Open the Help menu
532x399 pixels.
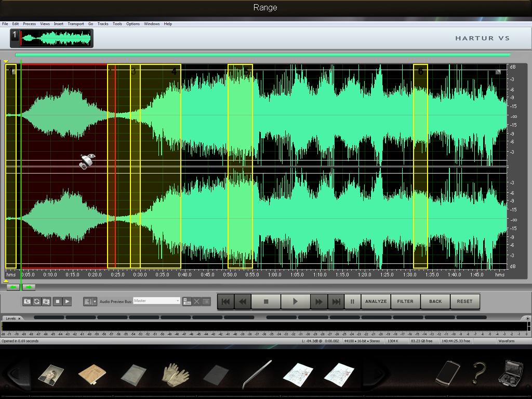(168, 24)
